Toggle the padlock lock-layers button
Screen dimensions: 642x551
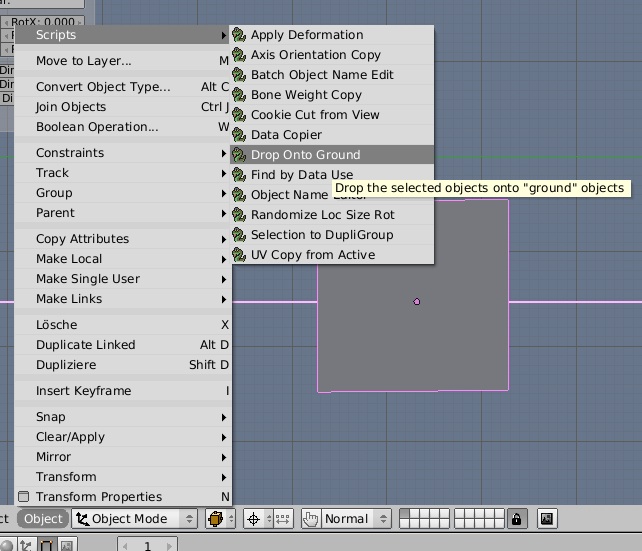click(x=517, y=519)
